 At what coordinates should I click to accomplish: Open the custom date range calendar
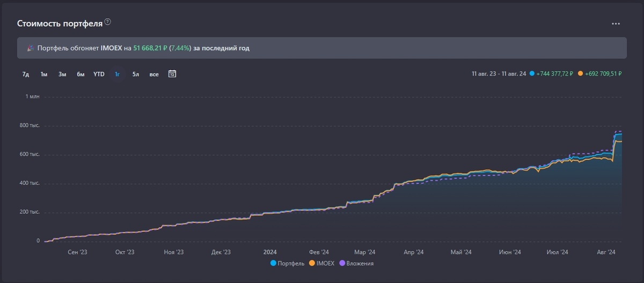pyautogui.click(x=172, y=74)
